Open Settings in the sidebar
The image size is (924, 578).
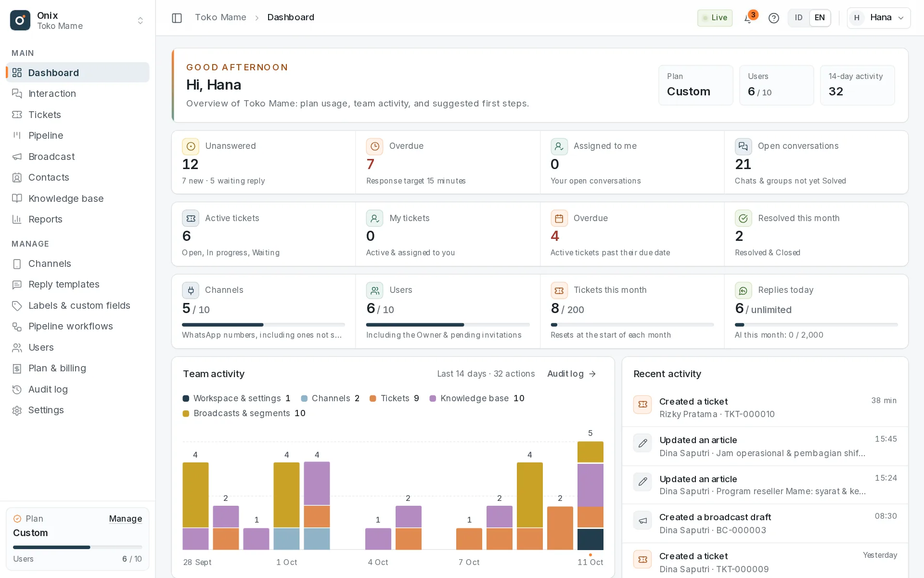[x=77, y=410]
